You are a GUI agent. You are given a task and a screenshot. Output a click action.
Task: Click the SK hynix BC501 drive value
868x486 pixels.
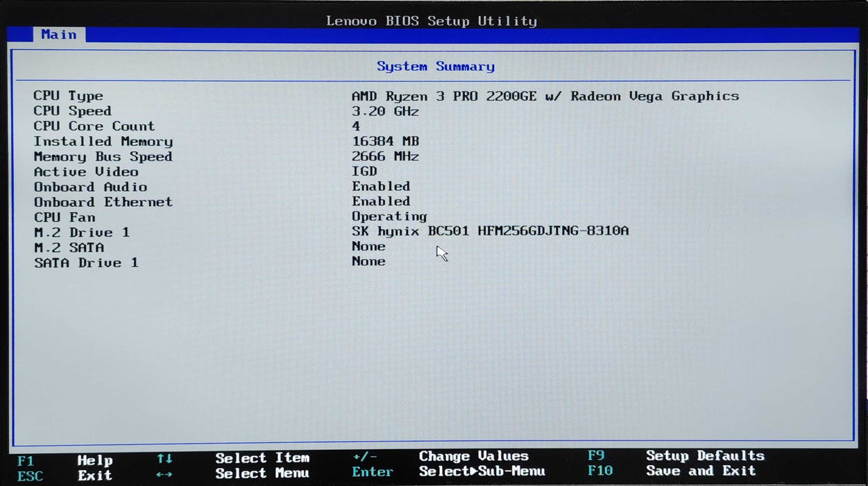point(491,231)
